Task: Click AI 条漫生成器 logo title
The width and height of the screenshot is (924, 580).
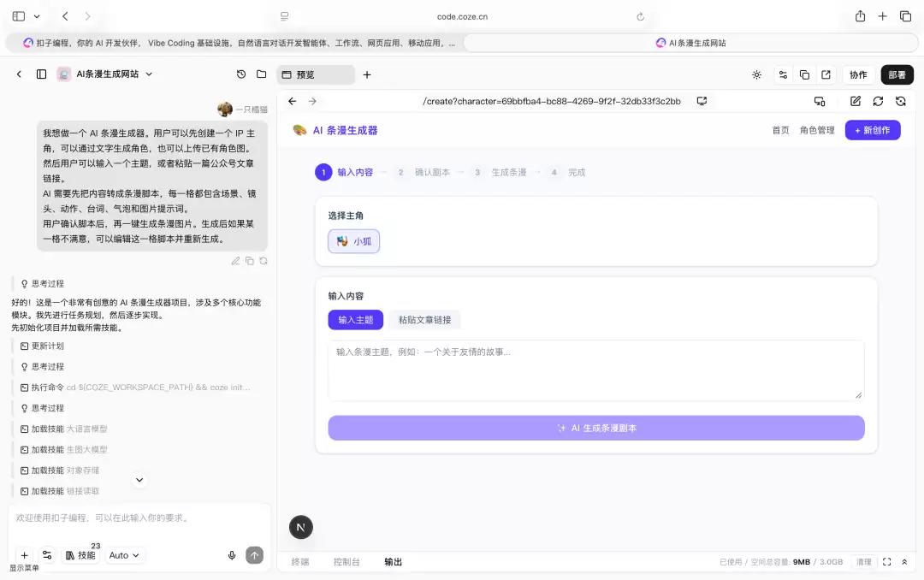Action: pos(335,130)
